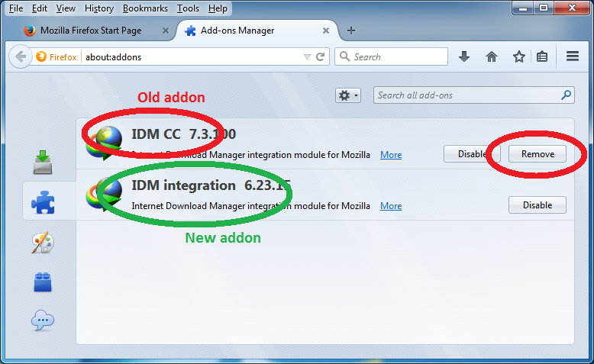Select the IDM integration 6.23.15 title

(x=211, y=185)
